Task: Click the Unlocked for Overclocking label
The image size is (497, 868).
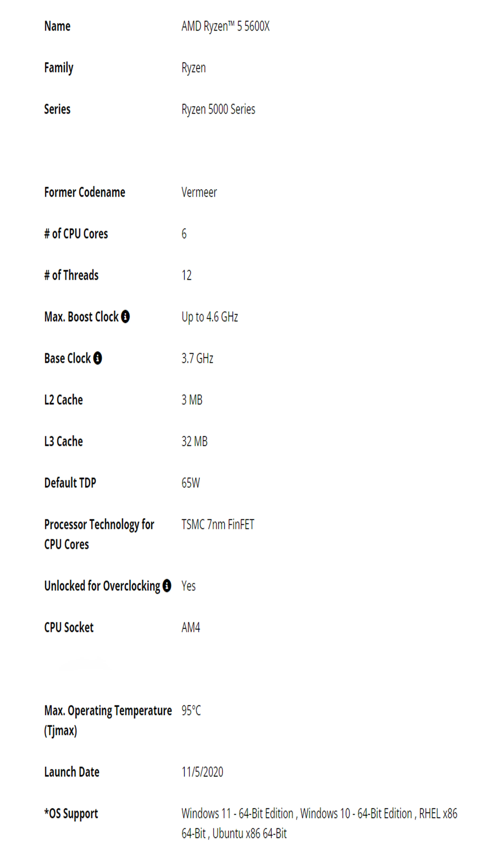Action: click(x=102, y=586)
